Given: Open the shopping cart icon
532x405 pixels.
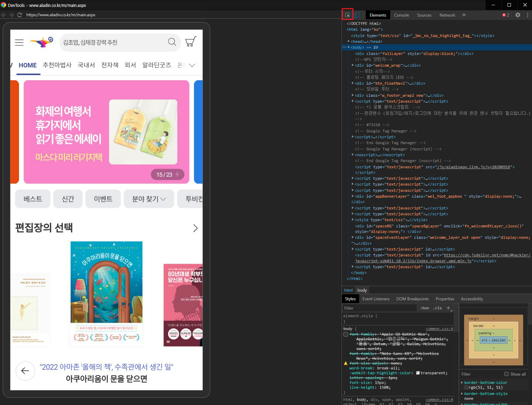Looking at the screenshot, I should 191,42.
